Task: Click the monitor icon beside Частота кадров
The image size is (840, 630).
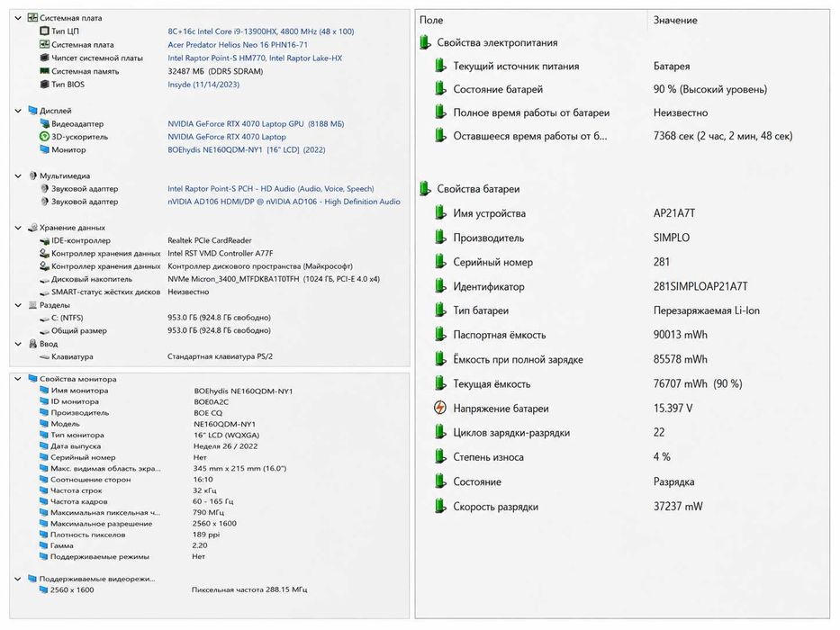Action: tap(44, 501)
